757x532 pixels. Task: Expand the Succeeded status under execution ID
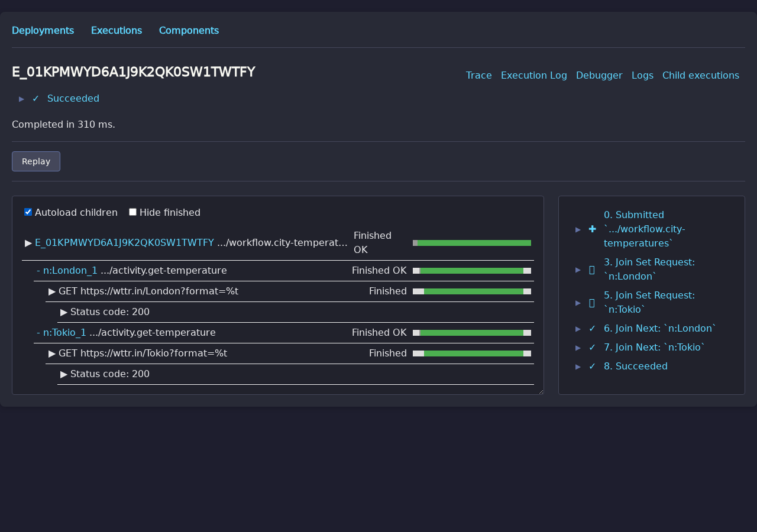(x=22, y=99)
